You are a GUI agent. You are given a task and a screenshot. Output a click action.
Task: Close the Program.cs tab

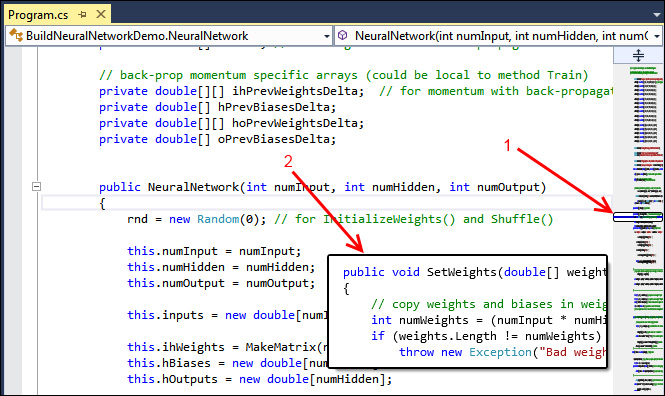pyautogui.click(x=101, y=14)
